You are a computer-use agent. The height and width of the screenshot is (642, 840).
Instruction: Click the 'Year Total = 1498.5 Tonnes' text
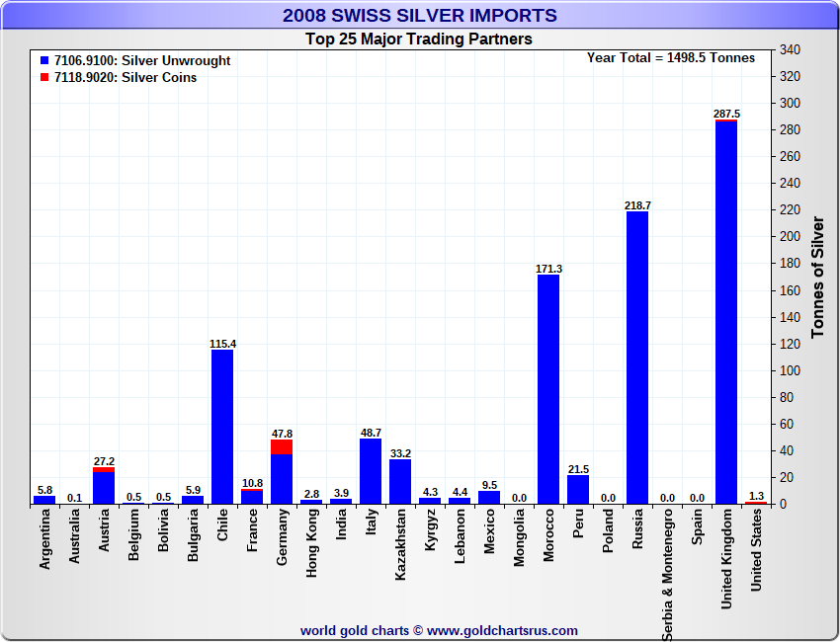point(671,58)
